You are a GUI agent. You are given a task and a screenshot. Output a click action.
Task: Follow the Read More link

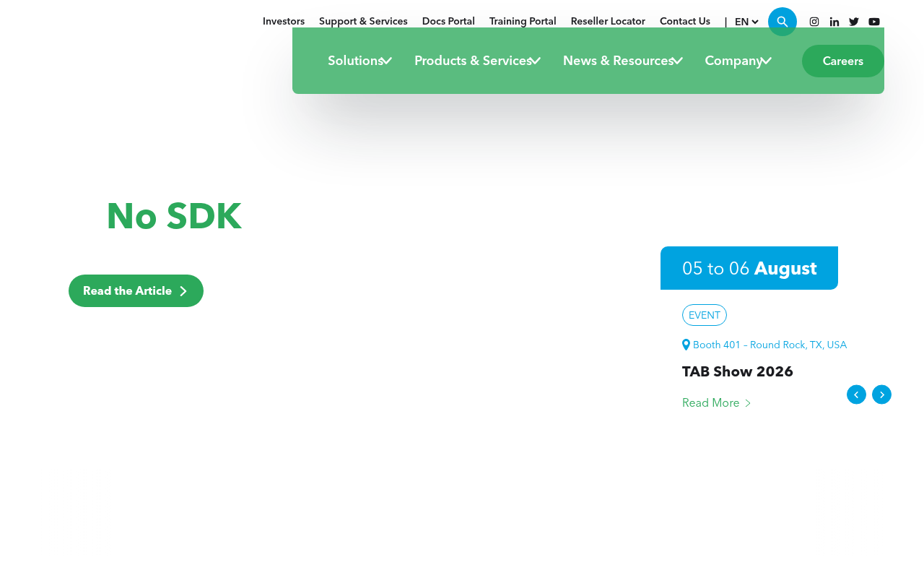click(x=716, y=402)
